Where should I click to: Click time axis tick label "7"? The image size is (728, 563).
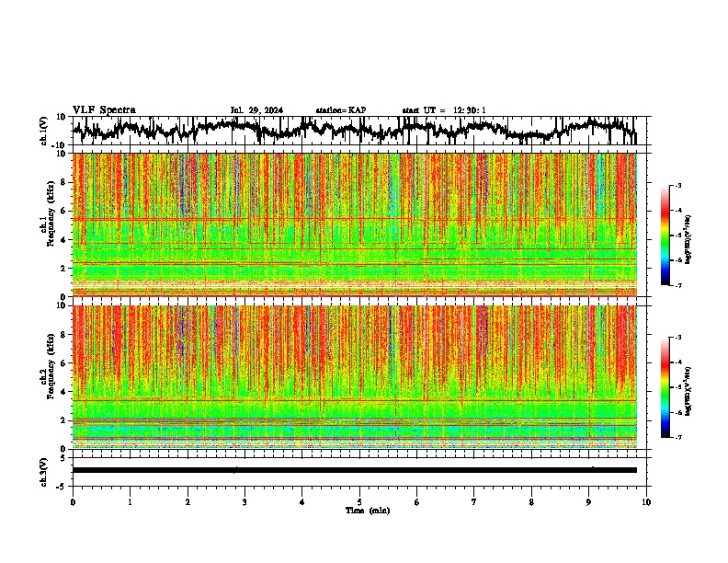[474, 502]
